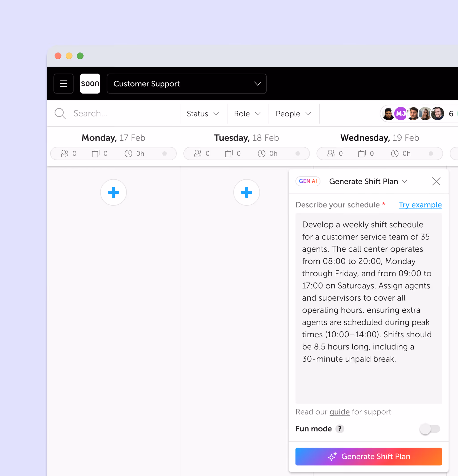Expand the Role filter
The width and height of the screenshot is (458, 476).
[247, 114]
